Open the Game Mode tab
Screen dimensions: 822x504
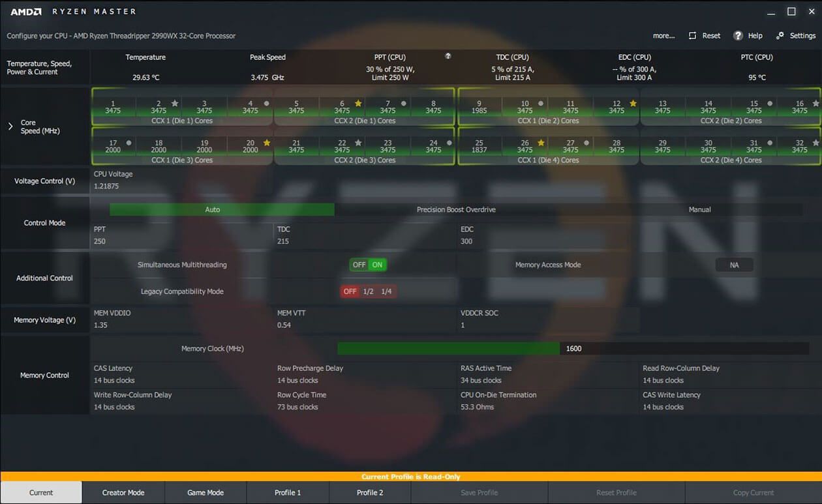[205, 492]
